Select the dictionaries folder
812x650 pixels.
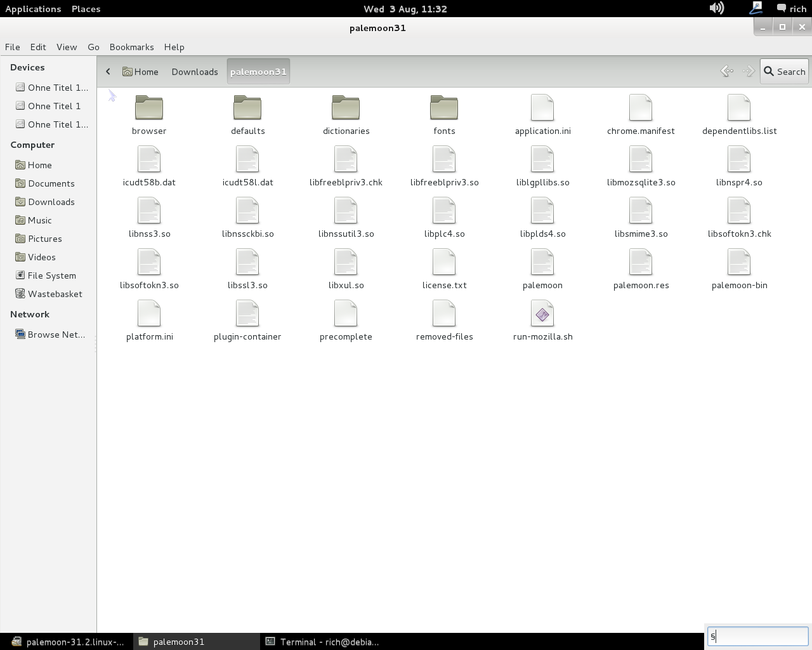(346, 115)
